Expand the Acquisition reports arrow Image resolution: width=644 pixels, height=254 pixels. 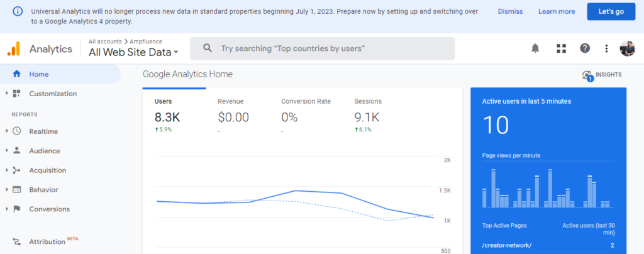pyautogui.click(x=7, y=170)
